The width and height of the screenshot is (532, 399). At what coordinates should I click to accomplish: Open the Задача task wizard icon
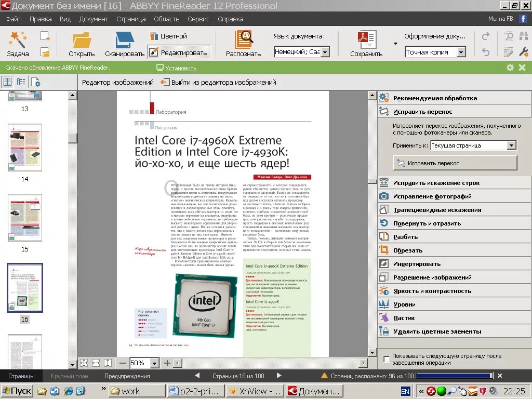pos(18,43)
